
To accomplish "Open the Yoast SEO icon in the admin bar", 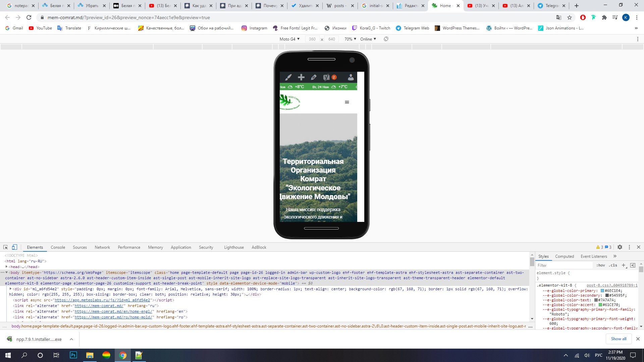I will click(326, 77).
